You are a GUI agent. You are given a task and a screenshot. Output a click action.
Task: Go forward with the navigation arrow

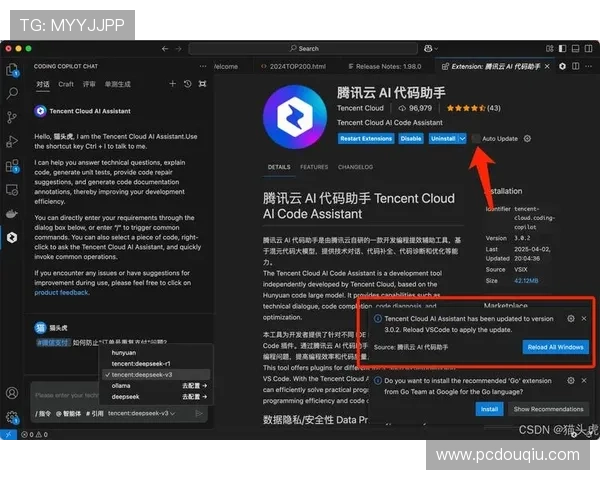pyautogui.click(x=179, y=49)
